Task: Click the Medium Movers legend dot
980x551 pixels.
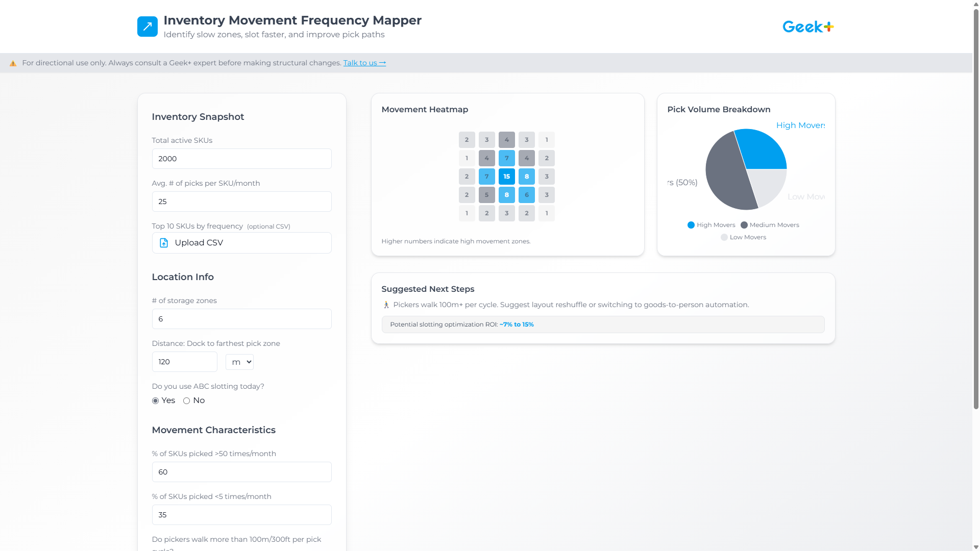Action: (x=744, y=224)
